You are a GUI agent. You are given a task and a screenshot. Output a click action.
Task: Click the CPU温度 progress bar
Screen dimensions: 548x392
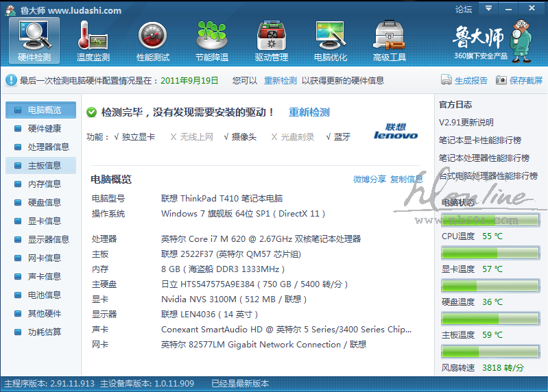pyautogui.click(x=490, y=220)
